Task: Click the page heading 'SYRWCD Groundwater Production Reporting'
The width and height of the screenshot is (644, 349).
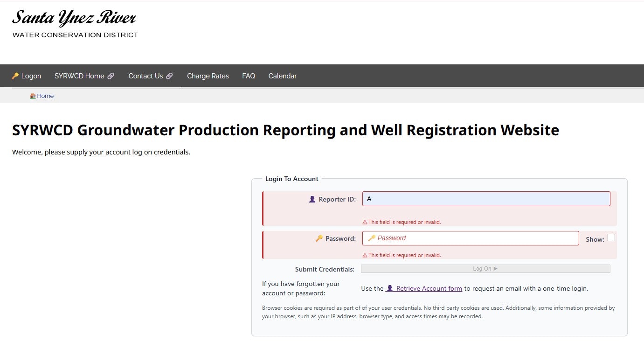Action: pos(285,130)
